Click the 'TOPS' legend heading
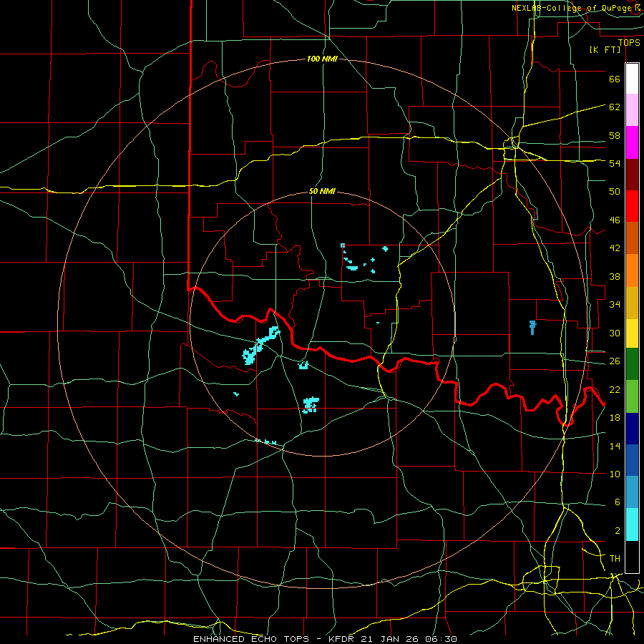The image size is (644, 644). (x=629, y=43)
